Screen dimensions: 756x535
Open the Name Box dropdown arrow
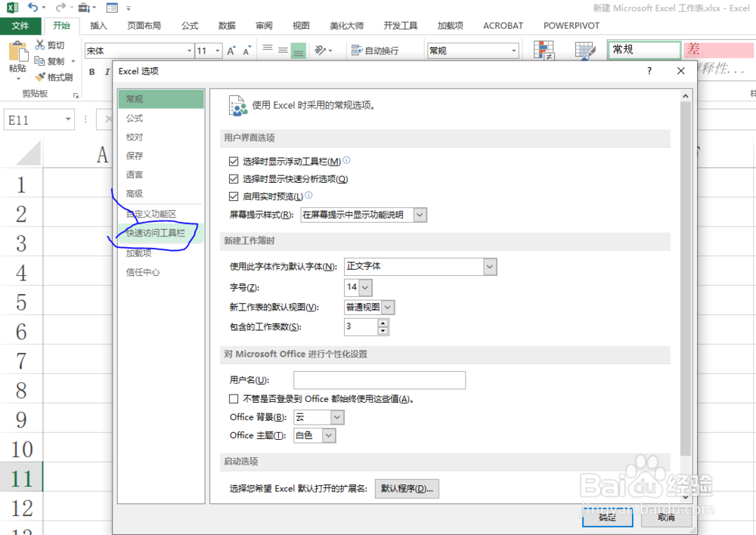point(69,119)
